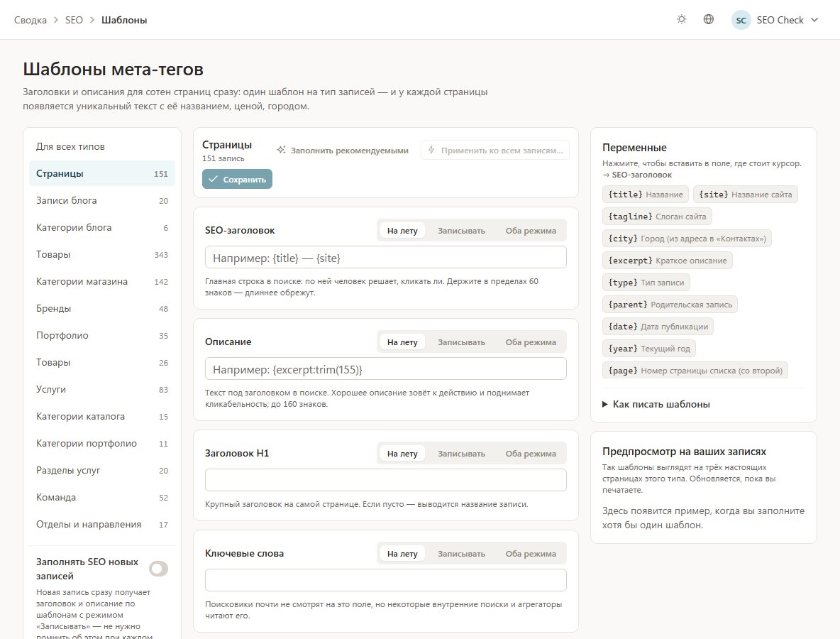Click «Заполнить рекомендуемыми» button

(x=343, y=150)
